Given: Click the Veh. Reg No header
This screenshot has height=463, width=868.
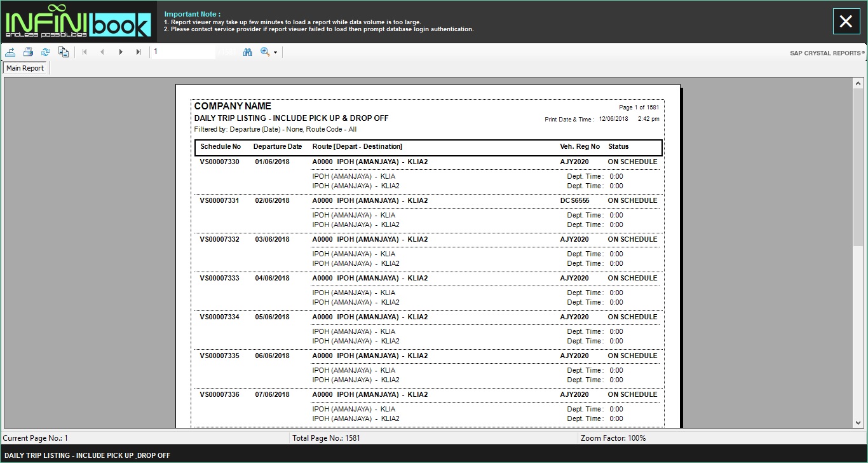Looking at the screenshot, I should [580, 147].
